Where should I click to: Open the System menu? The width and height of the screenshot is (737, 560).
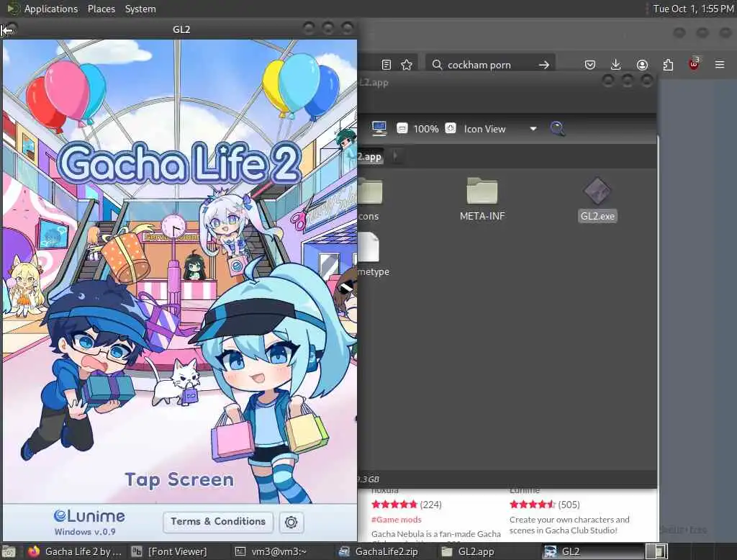tap(140, 9)
